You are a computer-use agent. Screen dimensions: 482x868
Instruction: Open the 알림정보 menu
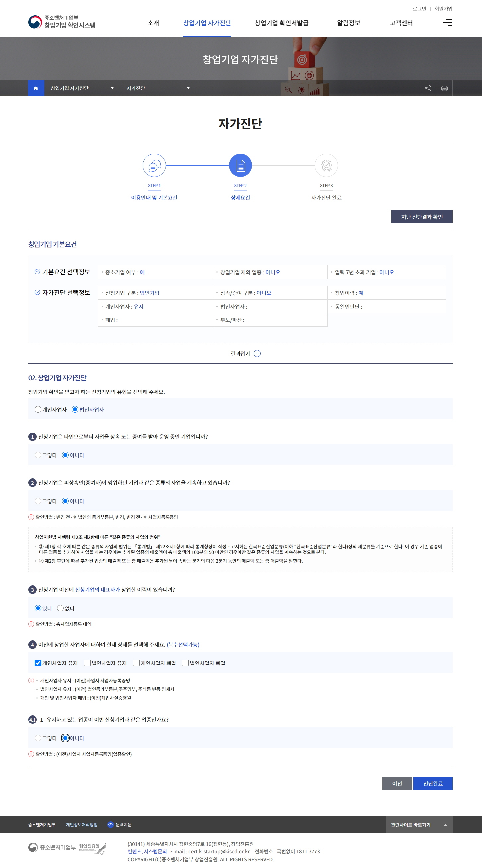349,23
